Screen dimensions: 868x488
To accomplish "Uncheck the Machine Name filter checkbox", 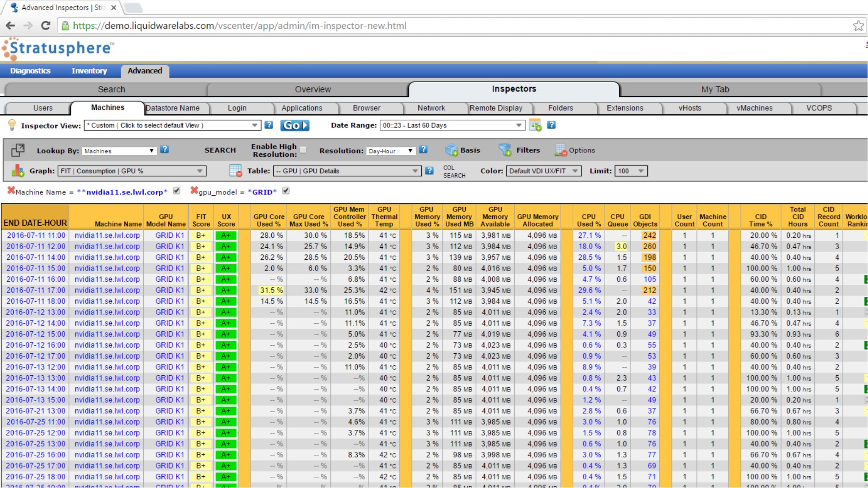I will pyautogui.click(x=177, y=191).
